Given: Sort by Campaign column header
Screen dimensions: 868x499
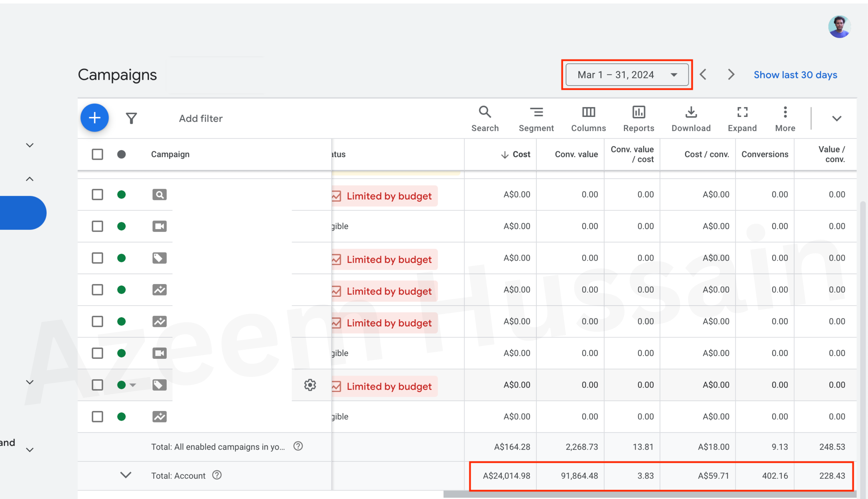Looking at the screenshot, I should (x=170, y=154).
